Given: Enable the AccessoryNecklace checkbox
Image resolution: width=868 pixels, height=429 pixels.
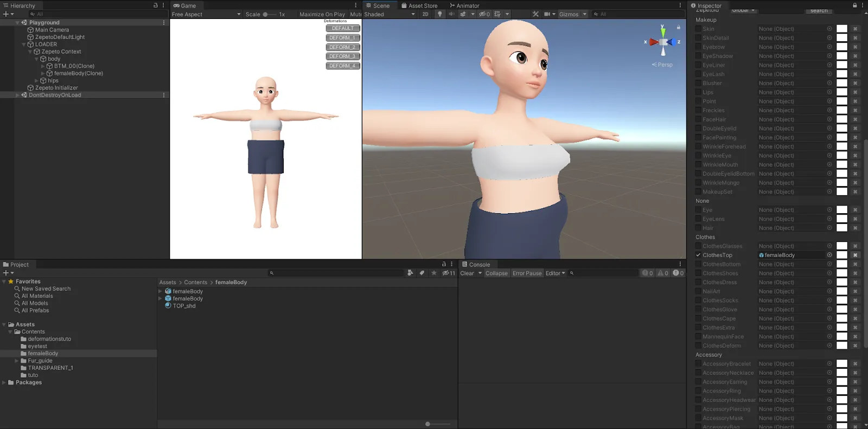Looking at the screenshot, I should [x=698, y=373].
